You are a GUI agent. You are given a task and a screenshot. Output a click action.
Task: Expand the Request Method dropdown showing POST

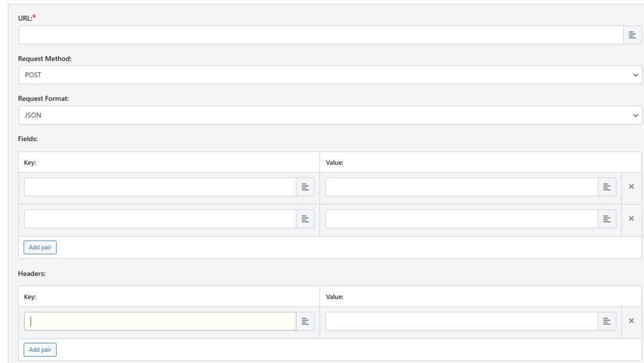pyautogui.click(x=330, y=75)
